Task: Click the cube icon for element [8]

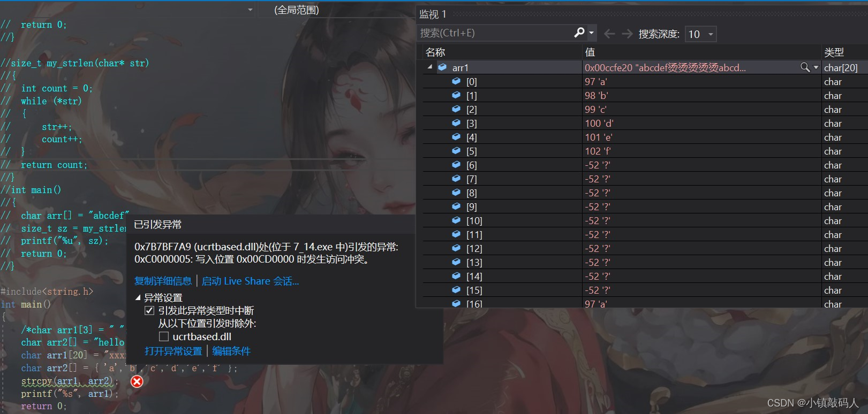Action: click(x=456, y=192)
